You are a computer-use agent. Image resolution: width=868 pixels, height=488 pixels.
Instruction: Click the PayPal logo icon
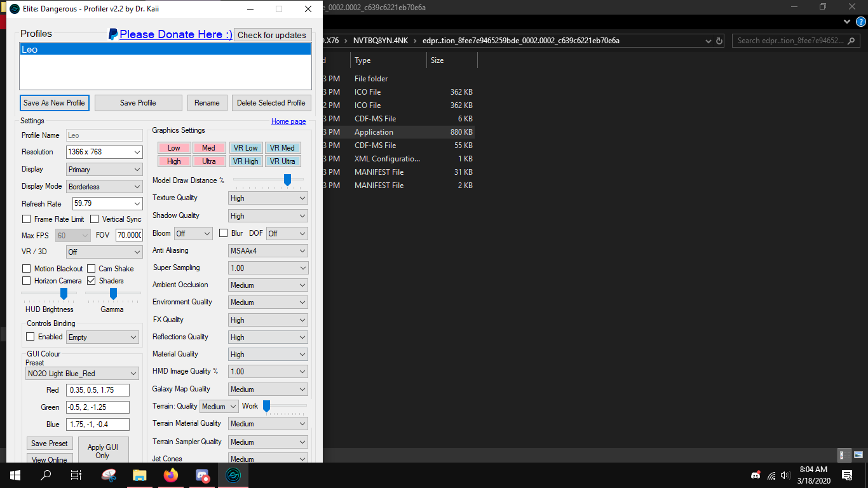point(112,34)
